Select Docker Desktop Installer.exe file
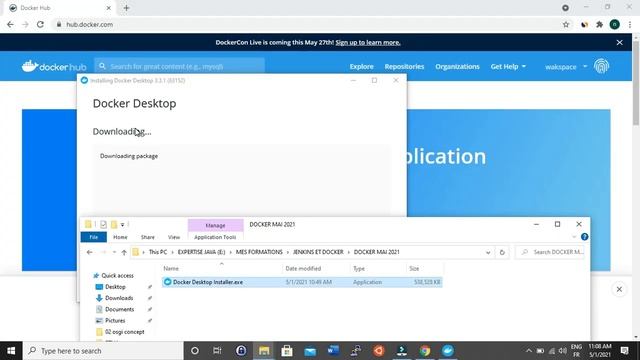The image size is (640, 360). (302, 282)
